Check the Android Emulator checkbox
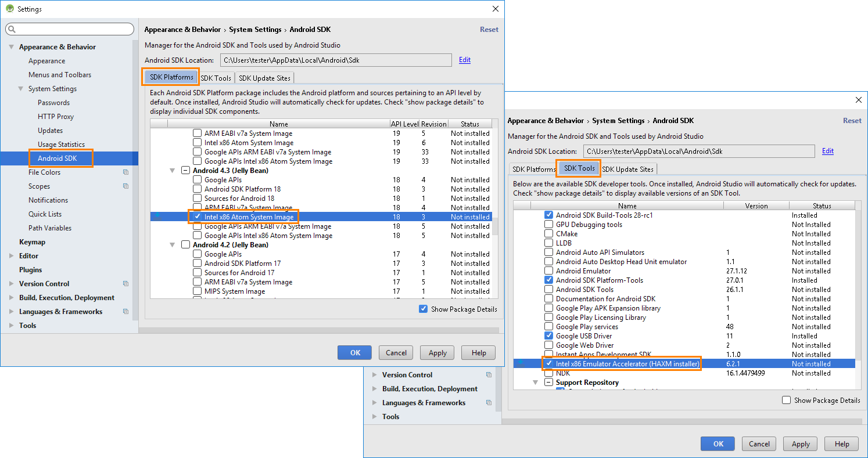 pyautogui.click(x=548, y=271)
